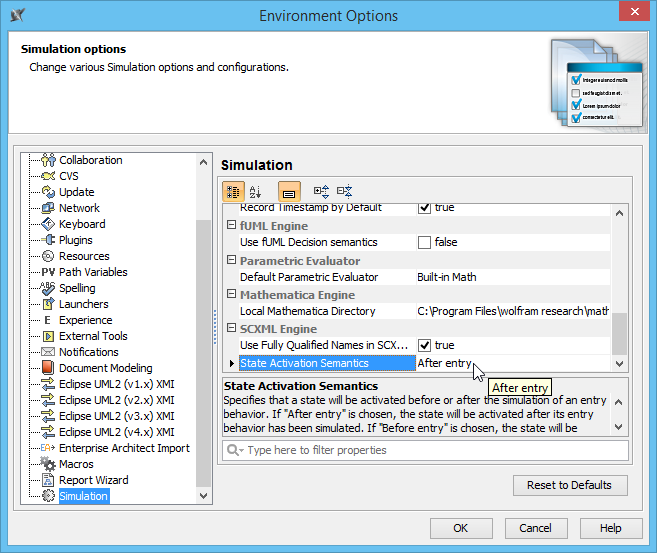
Task: Toggle the Show Description toolbar icon
Action: tap(288, 191)
